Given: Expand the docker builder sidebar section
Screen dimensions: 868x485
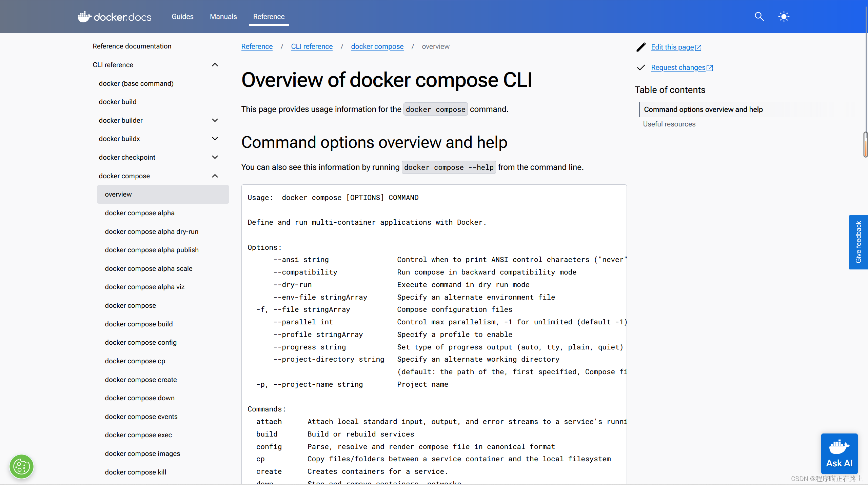Looking at the screenshot, I should pyautogui.click(x=215, y=120).
